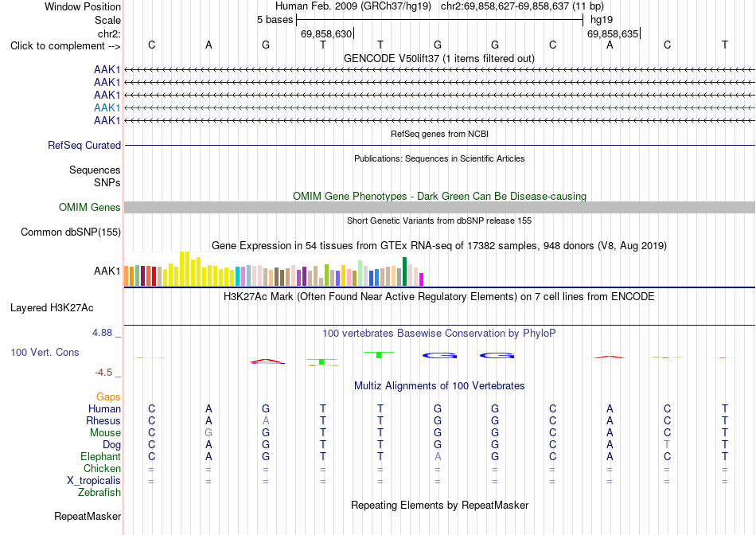Click the '5 bases' scale label
Viewport: 756px width, 535px height.
pos(275,20)
